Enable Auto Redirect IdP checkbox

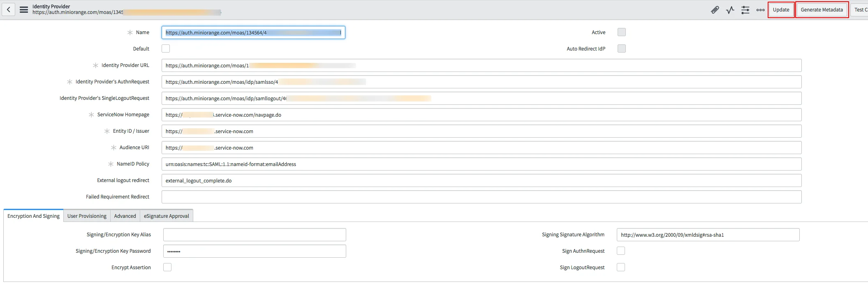coord(622,48)
